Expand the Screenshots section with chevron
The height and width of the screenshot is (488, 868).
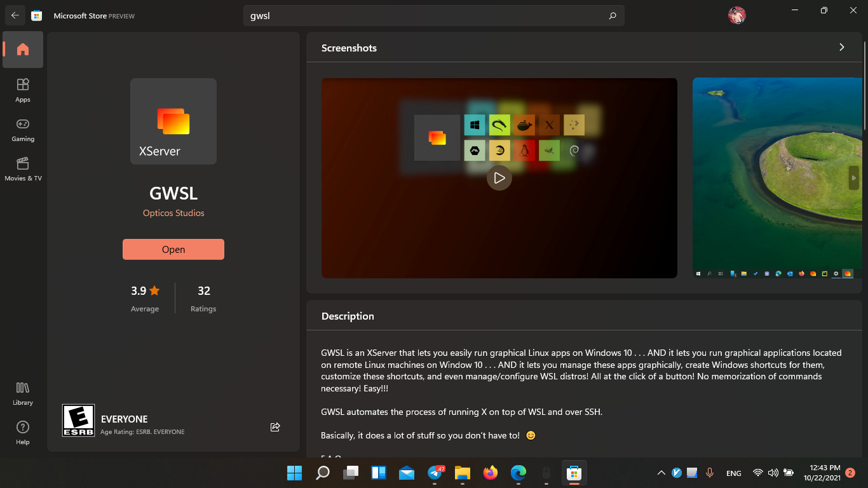click(842, 47)
